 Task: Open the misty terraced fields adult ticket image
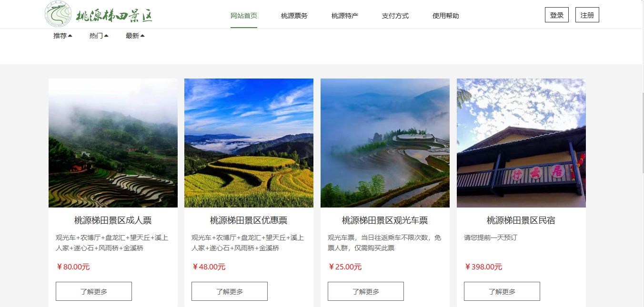[x=113, y=143]
